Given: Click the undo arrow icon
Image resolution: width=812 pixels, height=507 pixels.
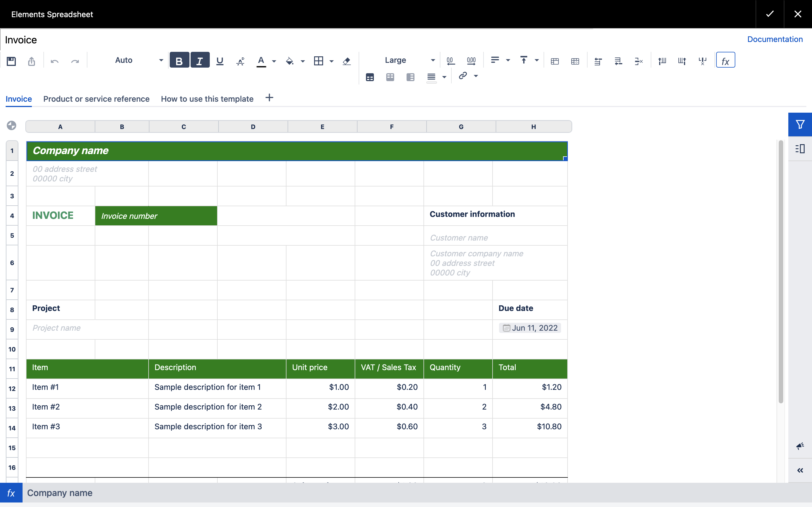Looking at the screenshot, I should [54, 61].
